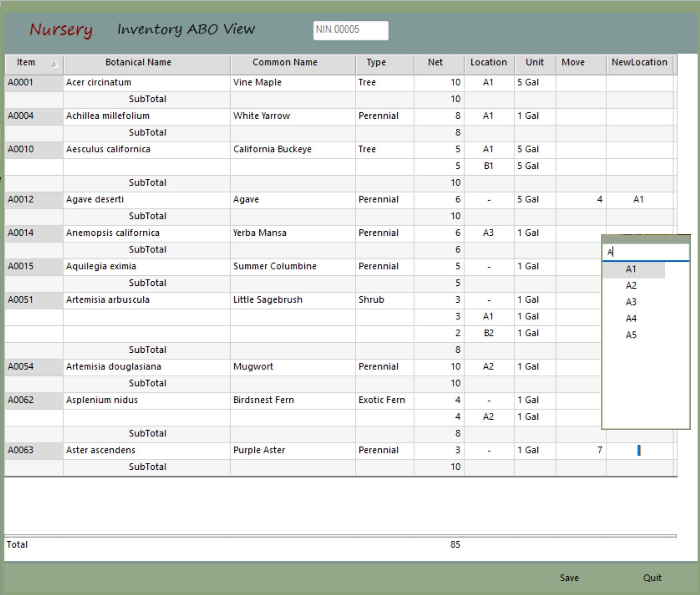The image size is (700, 595).
Task: Select A4 from the popup list
Action: (631, 319)
